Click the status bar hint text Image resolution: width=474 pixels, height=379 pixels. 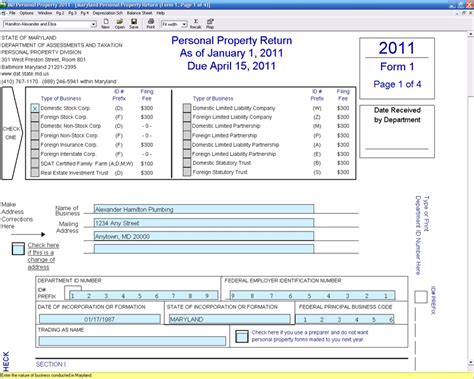(46, 375)
